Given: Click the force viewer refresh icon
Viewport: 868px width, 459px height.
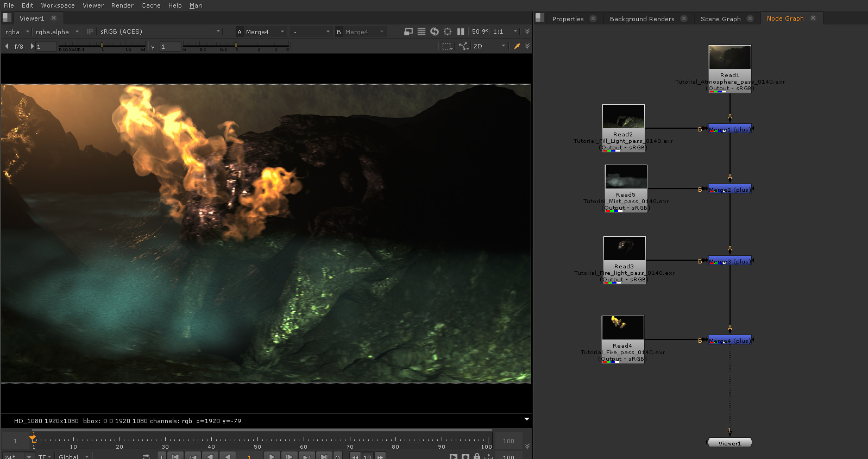Looking at the screenshot, I should click(x=435, y=32).
